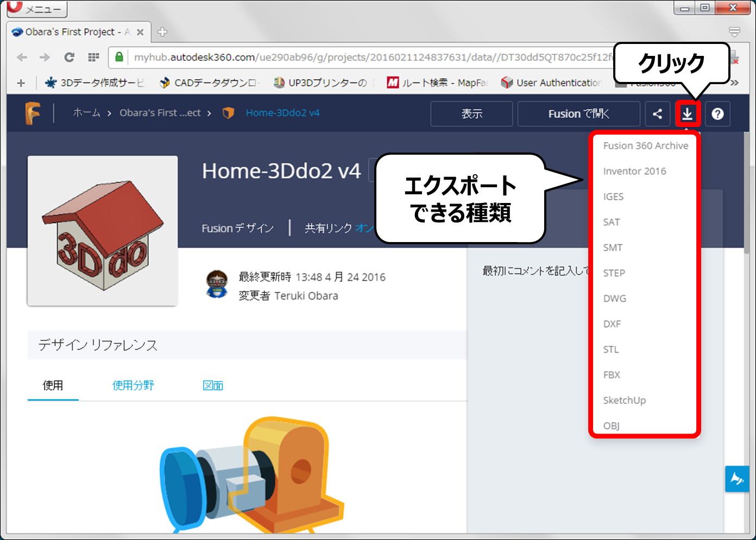
Task: Choose DWG from export list
Action: coord(615,298)
